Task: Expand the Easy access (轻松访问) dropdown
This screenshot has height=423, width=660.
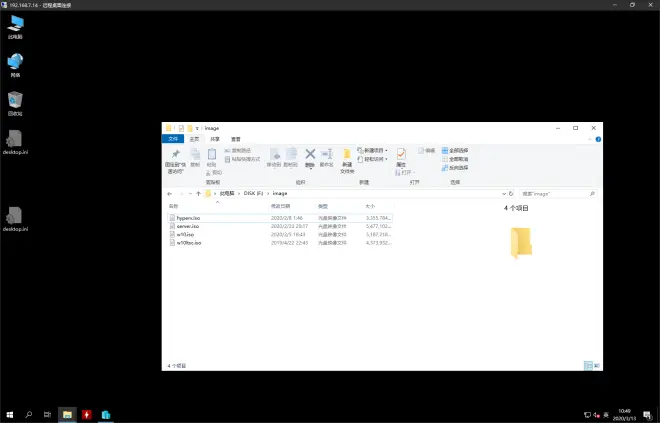Action: coord(373,159)
